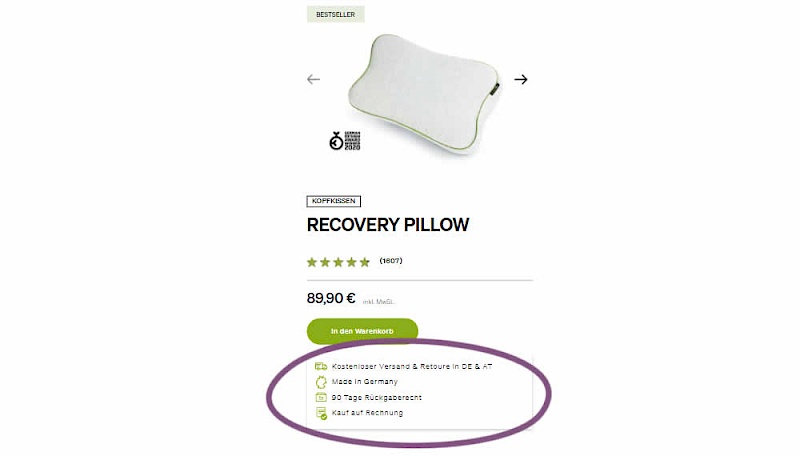This screenshot has height=456, width=800.
Task: Click the delivery truck shipping icon
Action: 321,366
